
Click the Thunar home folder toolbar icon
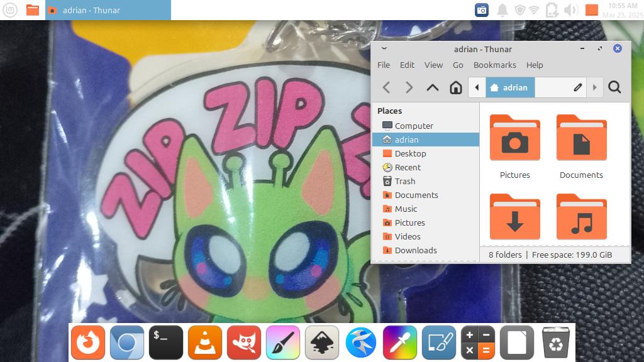tap(456, 88)
